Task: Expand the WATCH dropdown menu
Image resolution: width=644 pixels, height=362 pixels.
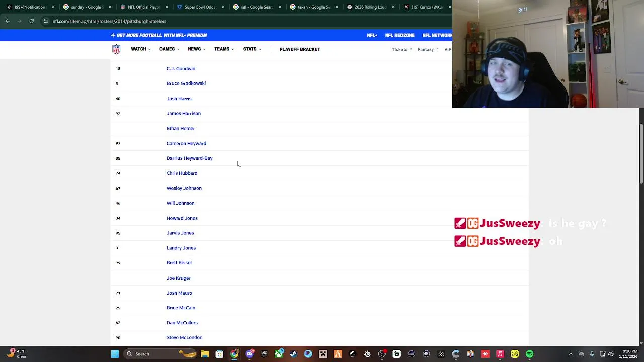Action: tap(141, 49)
